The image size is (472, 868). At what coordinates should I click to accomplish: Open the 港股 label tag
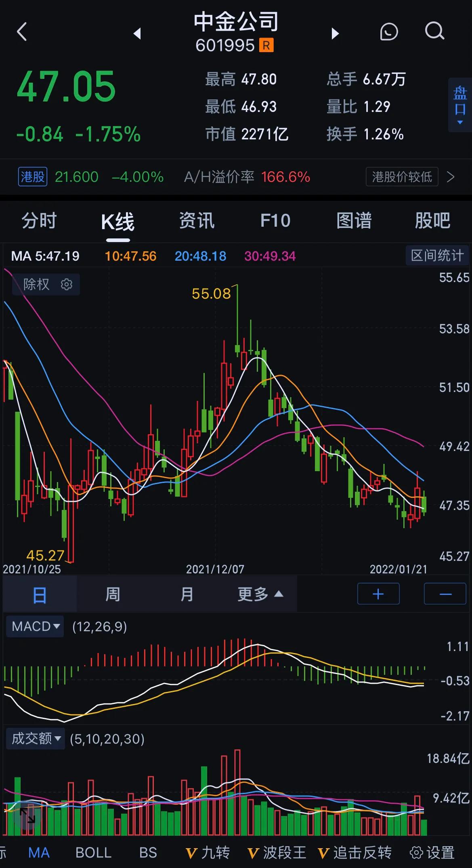33,177
